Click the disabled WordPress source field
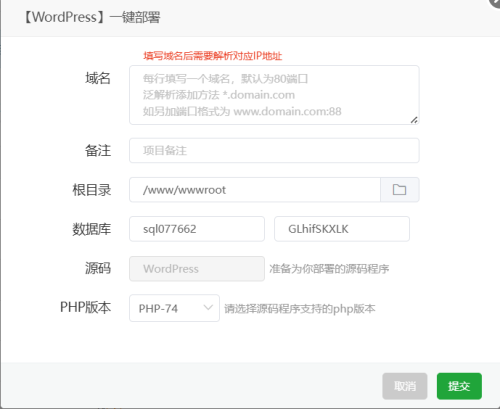The image size is (500, 409). [197, 269]
